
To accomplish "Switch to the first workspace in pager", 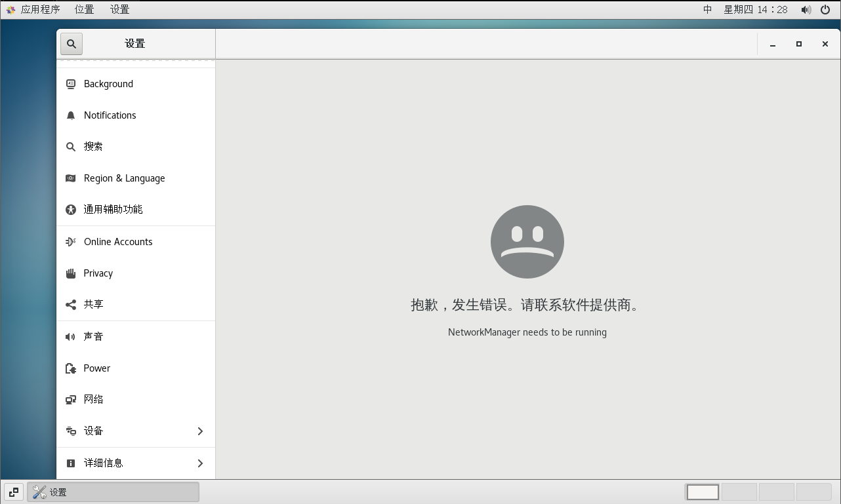I will pyautogui.click(x=703, y=492).
